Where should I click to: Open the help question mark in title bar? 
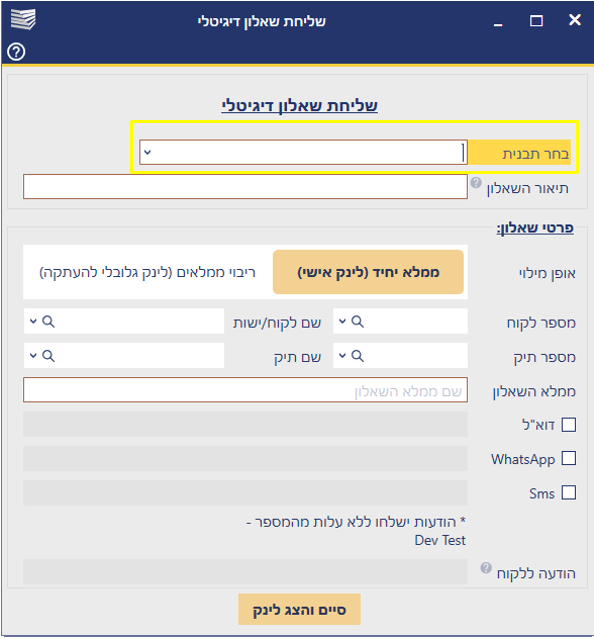pyautogui.click(x=16, y=52)
